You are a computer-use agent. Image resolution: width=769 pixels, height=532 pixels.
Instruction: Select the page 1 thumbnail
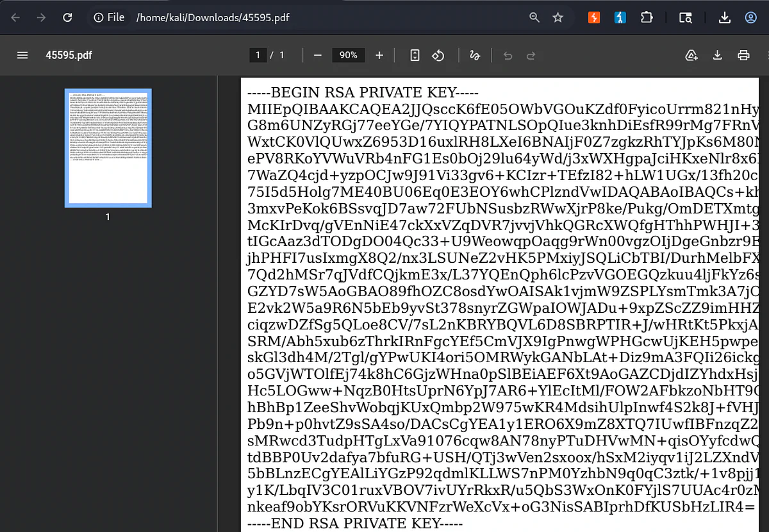108,148
